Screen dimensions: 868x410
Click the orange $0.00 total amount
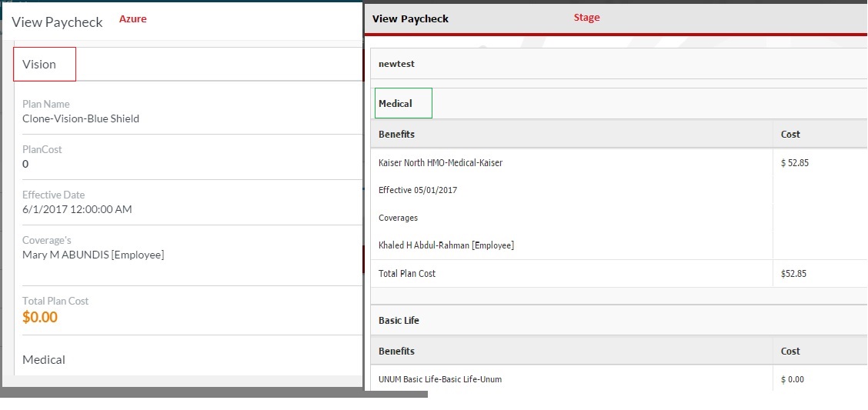point(40,317)
